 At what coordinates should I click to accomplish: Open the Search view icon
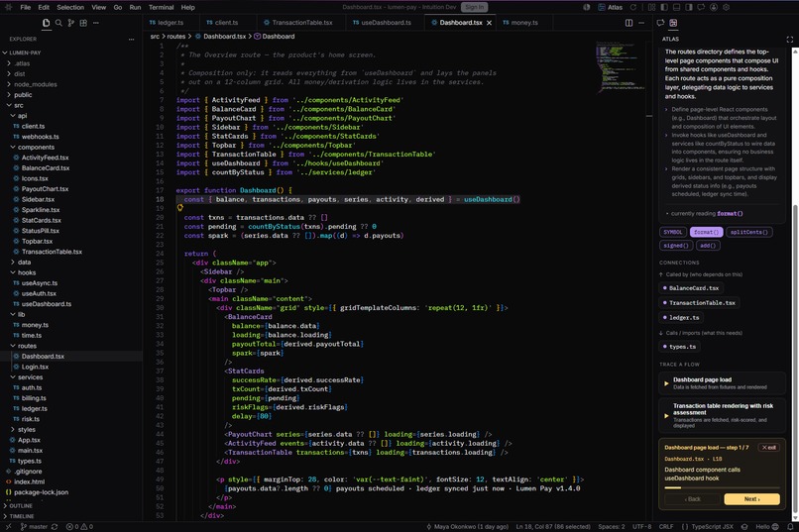[x=58, y=23]
